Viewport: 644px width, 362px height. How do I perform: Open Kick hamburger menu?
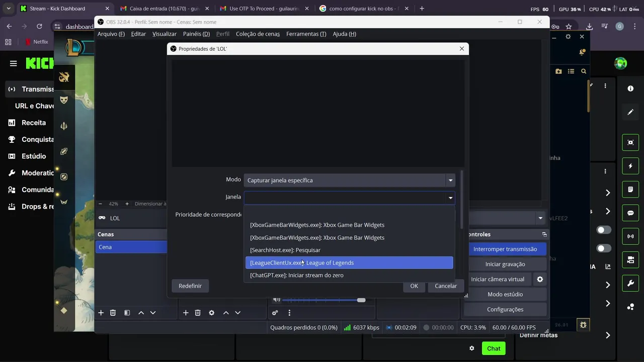tap(13, 63)
